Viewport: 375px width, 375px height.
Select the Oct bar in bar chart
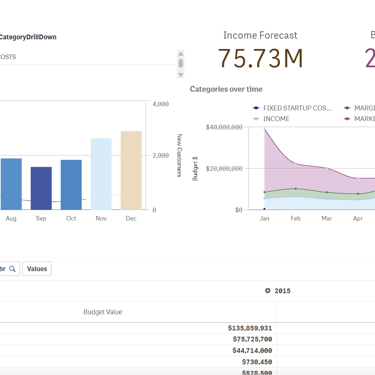pyautogui.click(x=71, y=185)
